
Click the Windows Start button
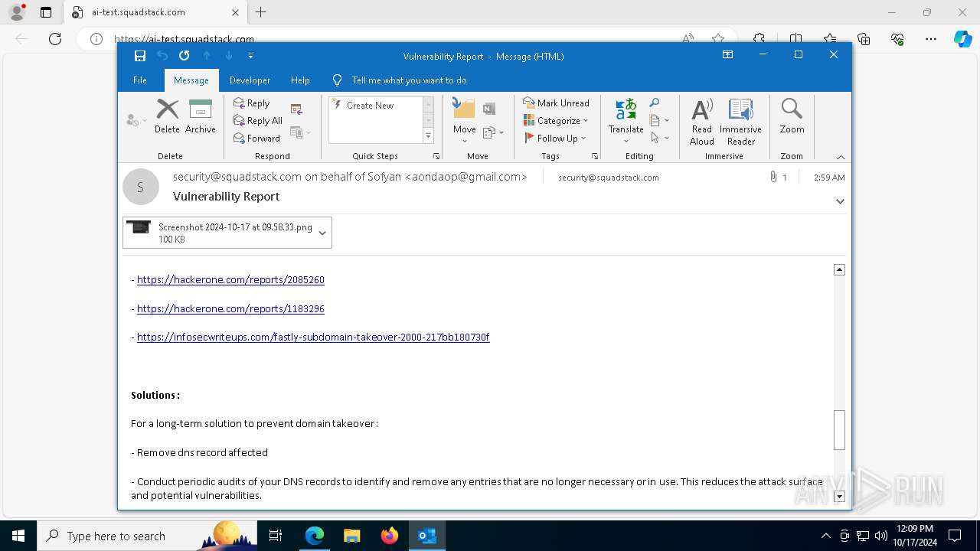(x=18, y=536)
